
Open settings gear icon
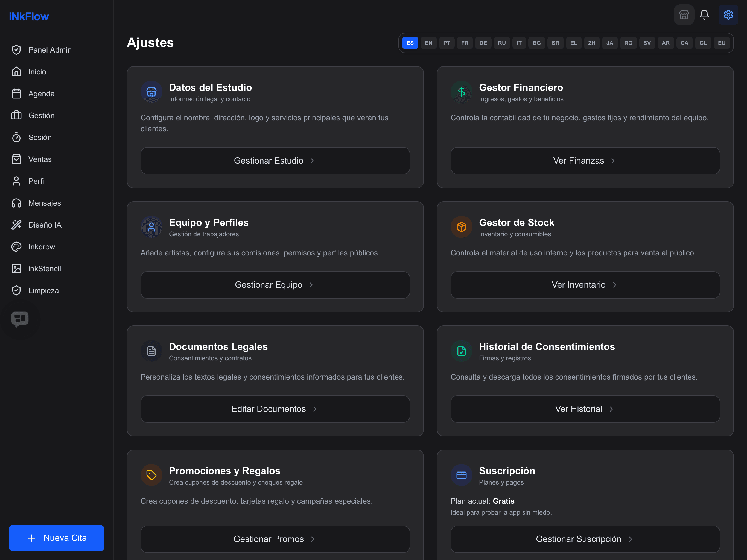click(x=728, y=15)
